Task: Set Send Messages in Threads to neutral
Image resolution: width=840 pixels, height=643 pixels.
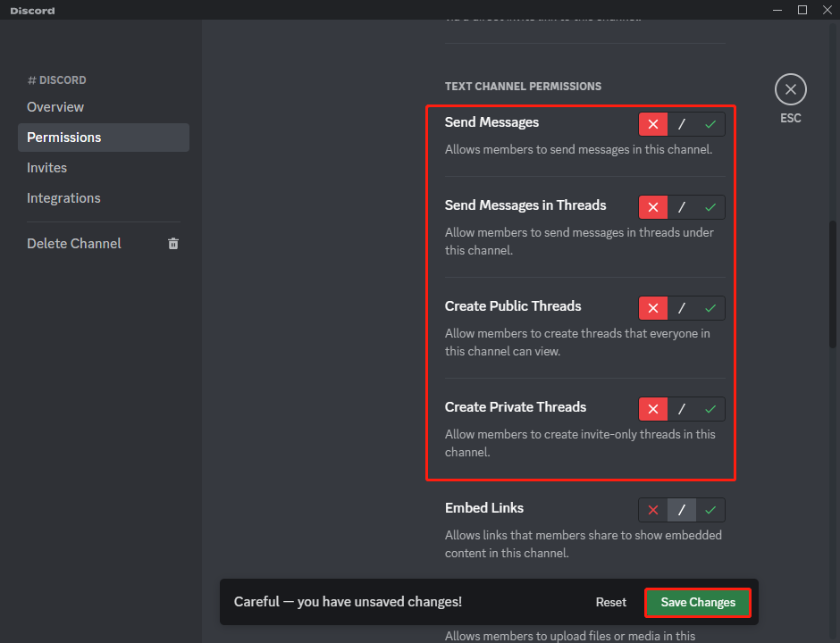Action: coord(682,207)
